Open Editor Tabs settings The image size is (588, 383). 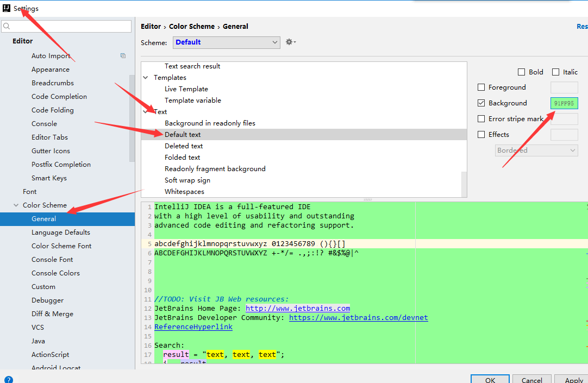[49, 137]
